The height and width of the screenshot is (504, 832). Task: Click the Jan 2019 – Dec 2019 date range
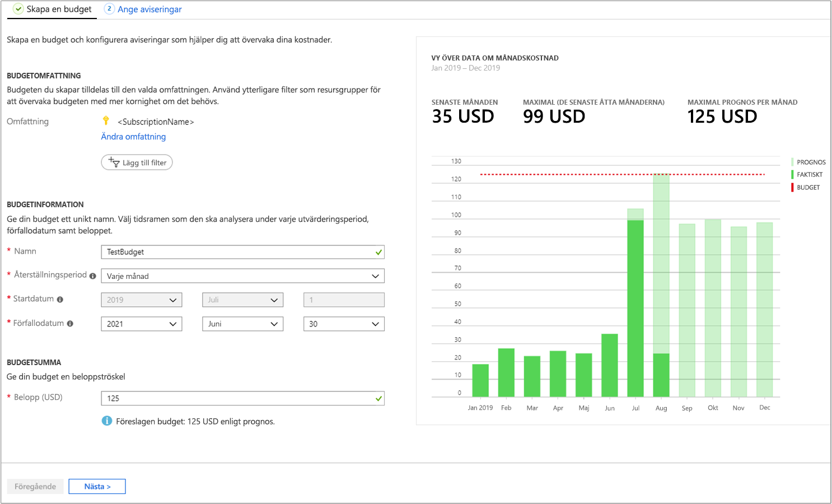click(x=466, y=68)
